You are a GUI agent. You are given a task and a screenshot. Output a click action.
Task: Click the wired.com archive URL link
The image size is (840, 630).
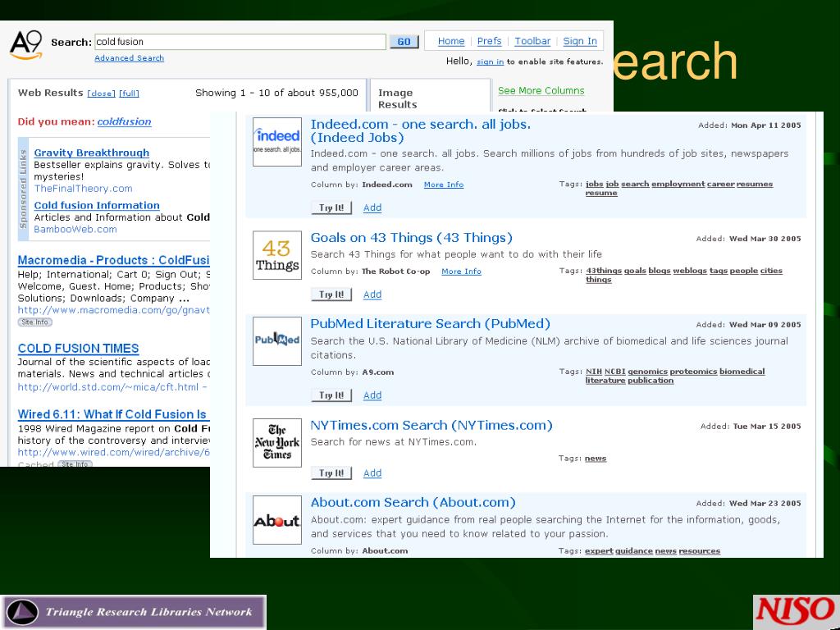(113, 452)
